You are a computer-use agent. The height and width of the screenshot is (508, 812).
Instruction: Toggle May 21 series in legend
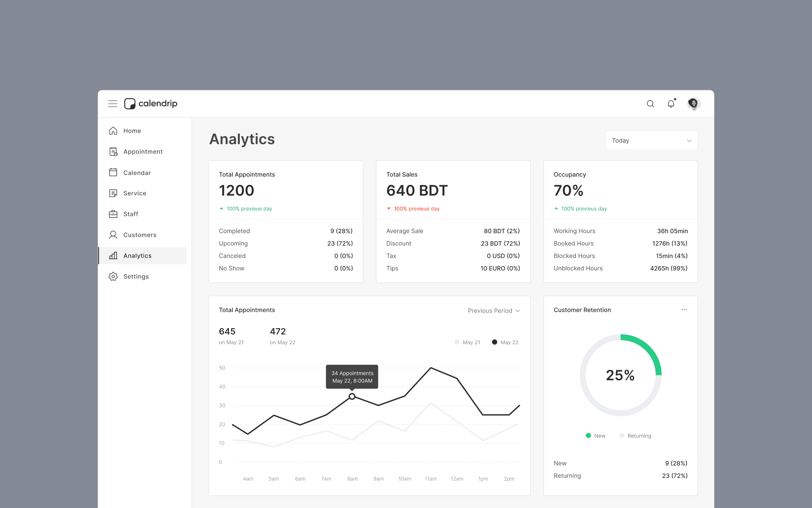point(467,342)
